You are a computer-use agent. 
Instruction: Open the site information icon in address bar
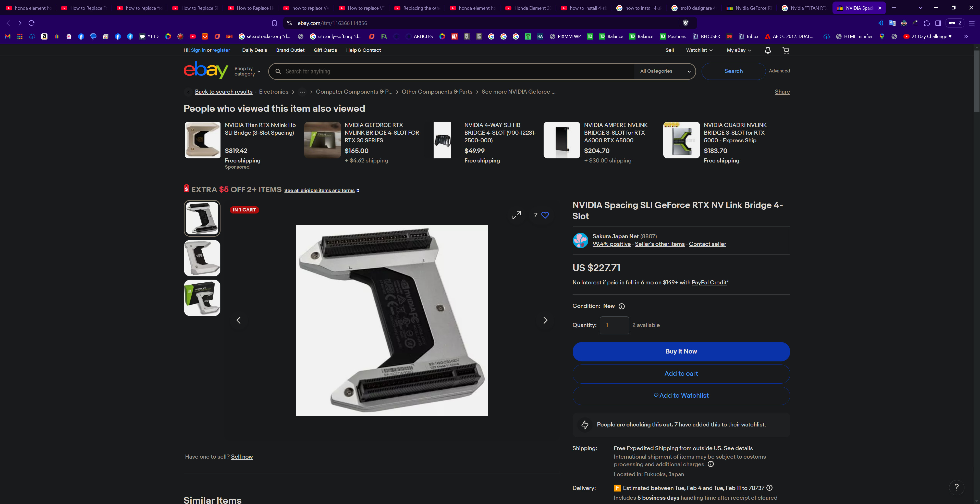(x=289, y=23)
